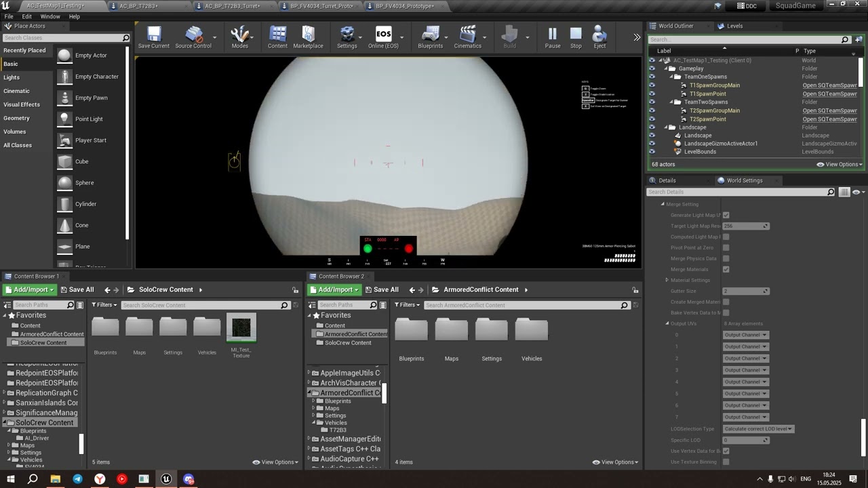This screenshot has width=868, height=488.
Task: Toggle the Merge Materials checkbox
Action: coord(726,269)
